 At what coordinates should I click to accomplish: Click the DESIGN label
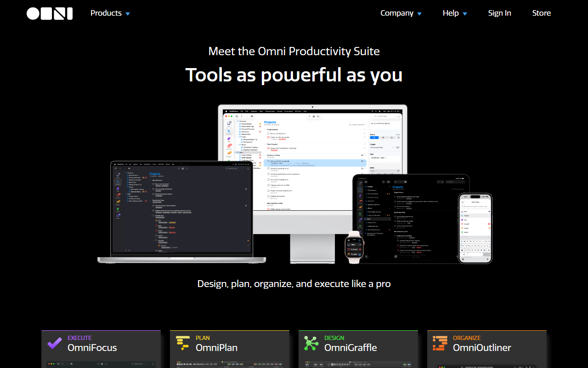tap(334, 338)
